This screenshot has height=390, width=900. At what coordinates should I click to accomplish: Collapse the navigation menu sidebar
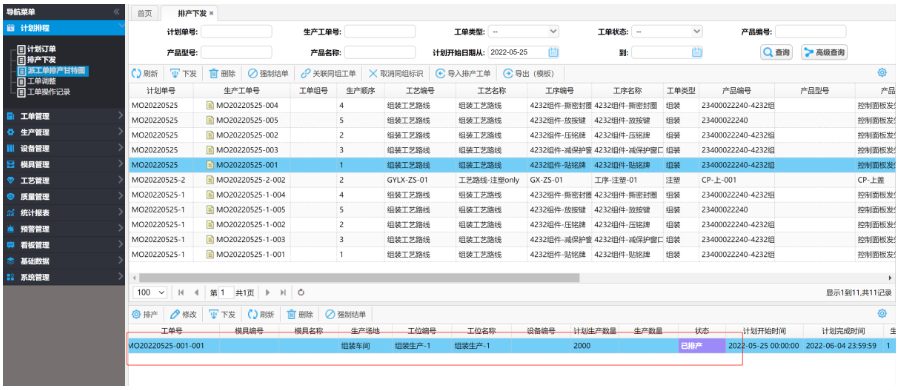click(x=117, y=11)
